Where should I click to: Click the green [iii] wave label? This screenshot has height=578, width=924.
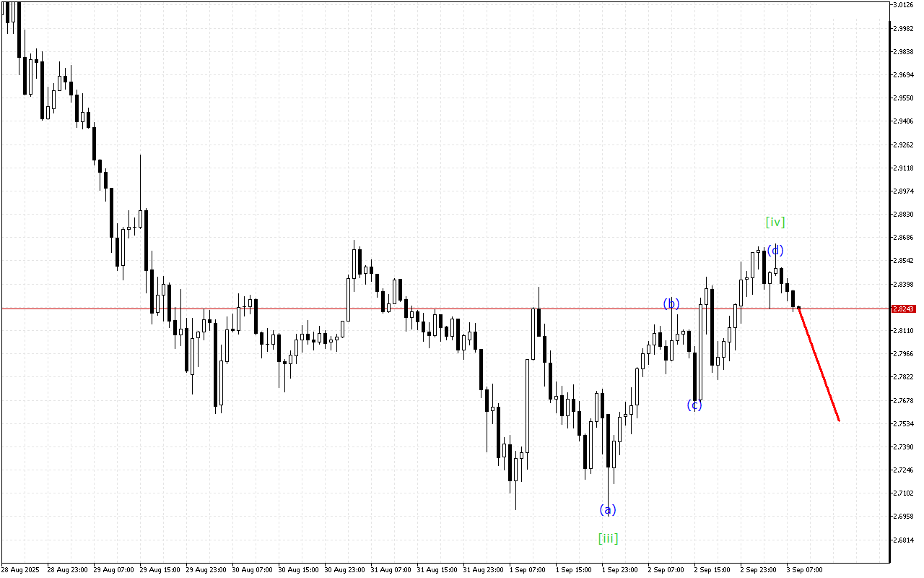608,538
